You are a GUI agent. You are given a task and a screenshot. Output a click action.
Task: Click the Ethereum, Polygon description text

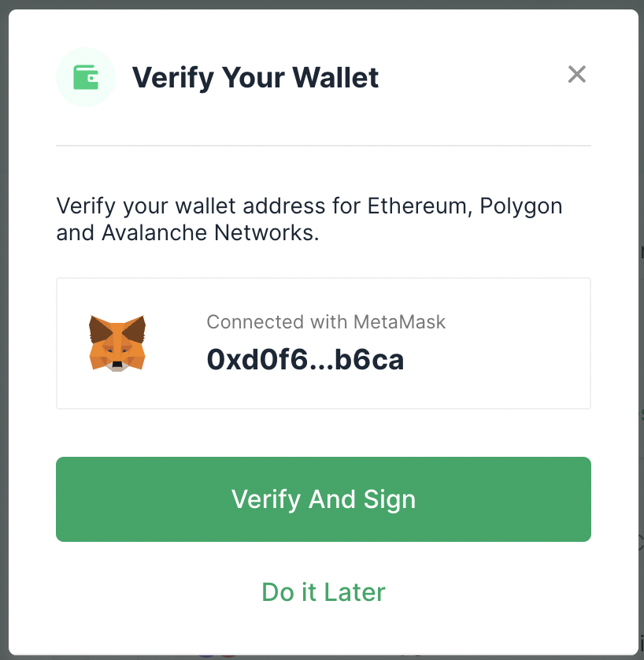(x=309, y=219)
